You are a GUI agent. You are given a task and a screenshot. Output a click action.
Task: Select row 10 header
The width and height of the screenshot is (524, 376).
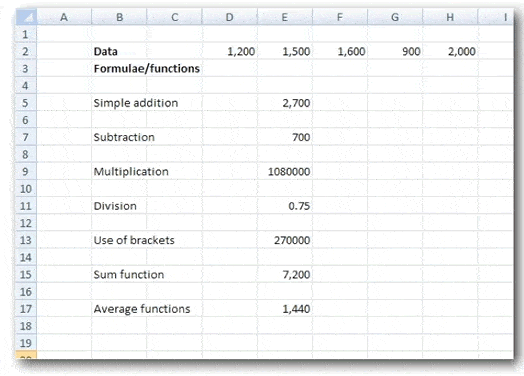click(x=26, y=189)
